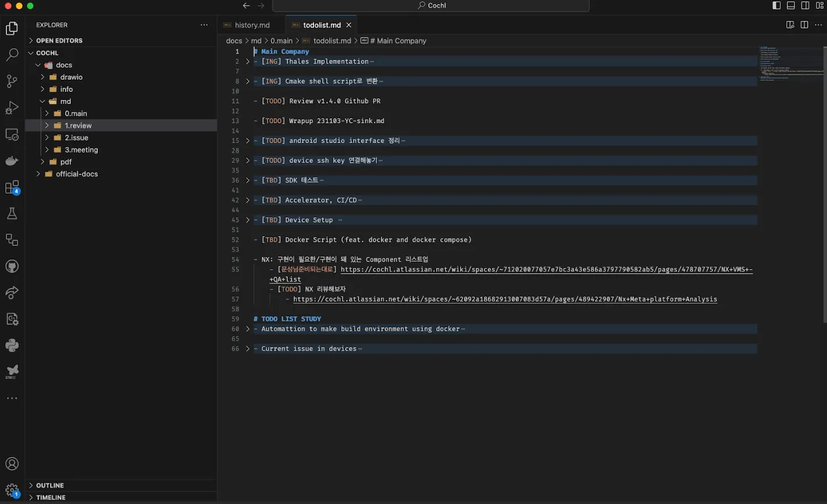Toggle the bottom panel layout button
The width and height of the screenshot is (827, 504).
pyautogui.click(x=791, y=6)
